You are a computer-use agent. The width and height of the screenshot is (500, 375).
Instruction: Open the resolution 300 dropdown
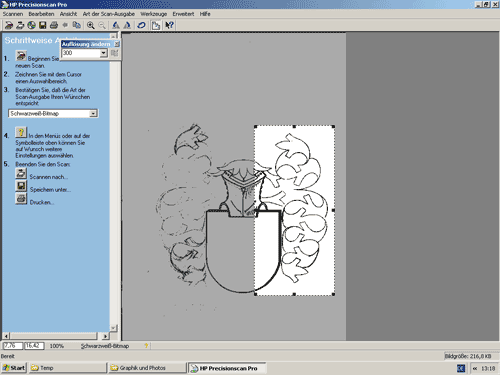[104, 53]
